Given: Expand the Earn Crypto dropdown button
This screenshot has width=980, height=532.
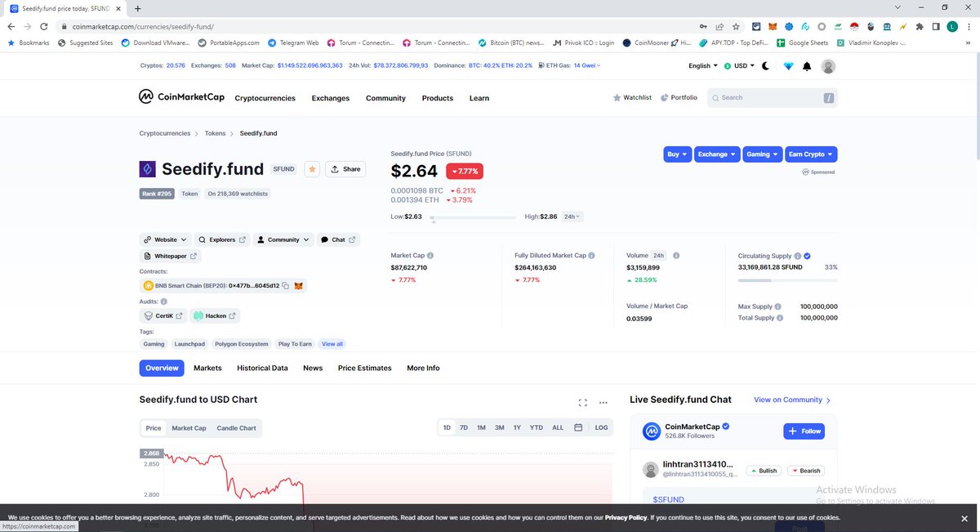Looking at the screenshot, I should (x=812, y=154).
